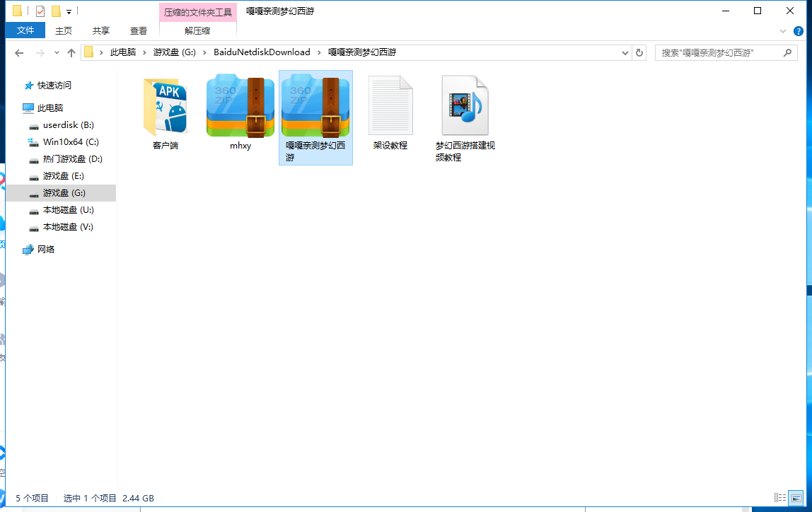Click the mhxy file name label
812x512 pixels.
[x=240, y=146]
